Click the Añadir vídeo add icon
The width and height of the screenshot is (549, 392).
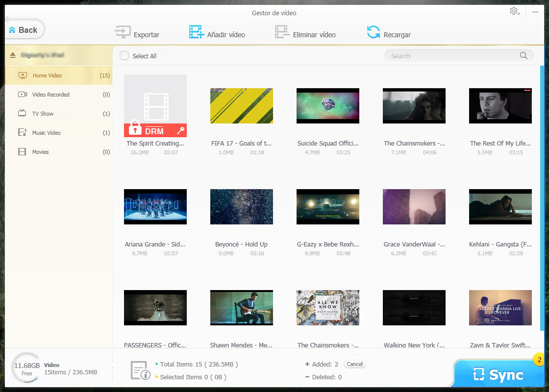click(x=197, y=32)
